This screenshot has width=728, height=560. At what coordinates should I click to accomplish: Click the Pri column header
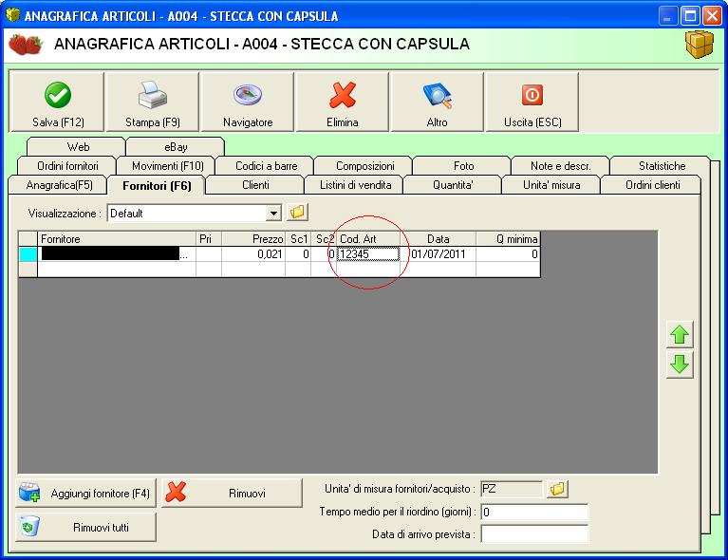click(x=209, y=238)
